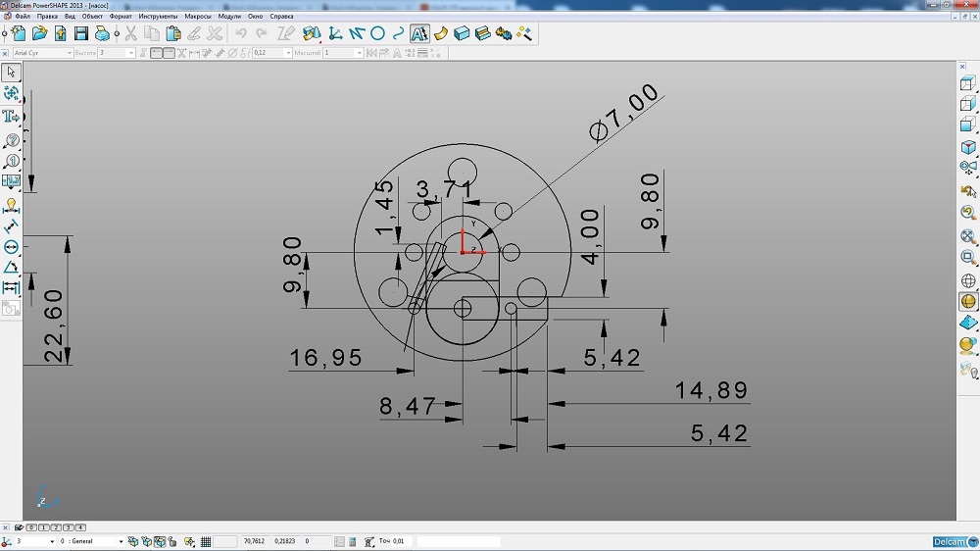This screenshot has height=551, width=980.
Task: Click the Print icon
Action: 102,33
